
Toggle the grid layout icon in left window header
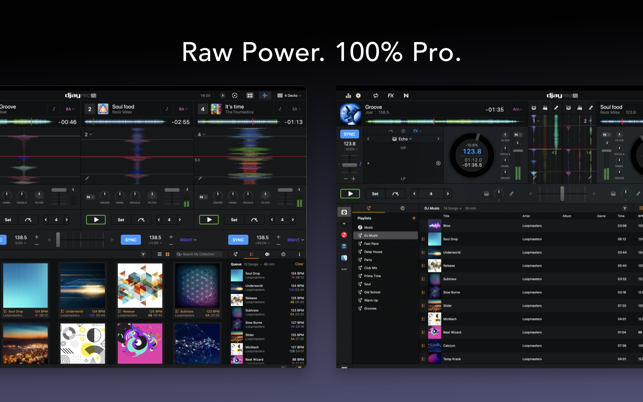coord(249,96)
